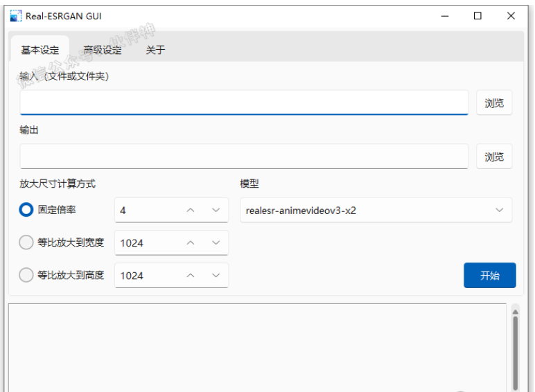Focus the 输出 path field
This screenshot has width=535, height=392.
(244, 156)
